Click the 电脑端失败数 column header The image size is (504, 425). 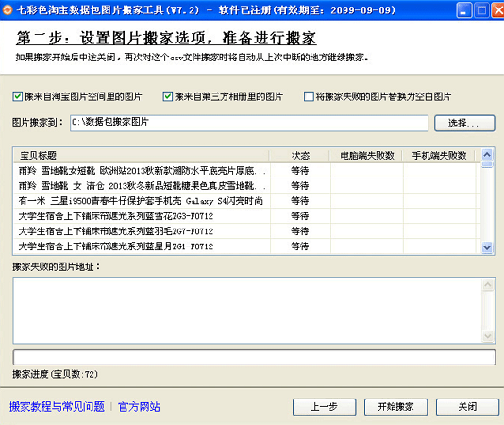coord(366,156)
